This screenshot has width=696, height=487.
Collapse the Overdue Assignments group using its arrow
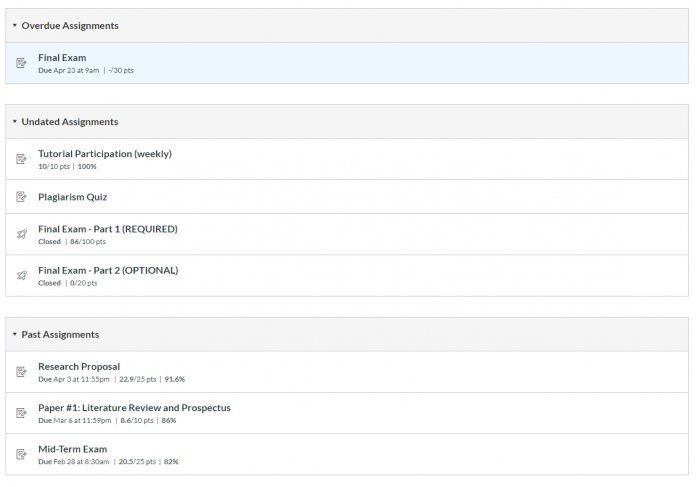pos(14,26)
